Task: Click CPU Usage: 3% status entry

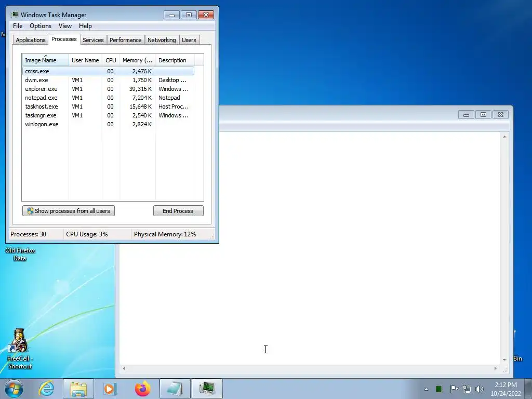Action: 87,234
